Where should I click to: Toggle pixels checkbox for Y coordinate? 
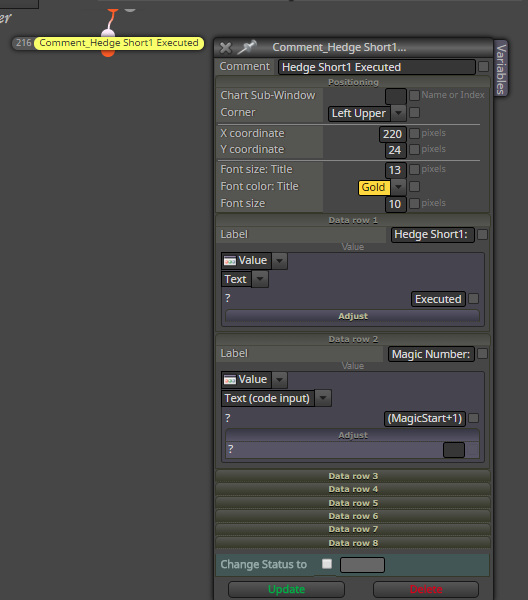coord(414,149)
